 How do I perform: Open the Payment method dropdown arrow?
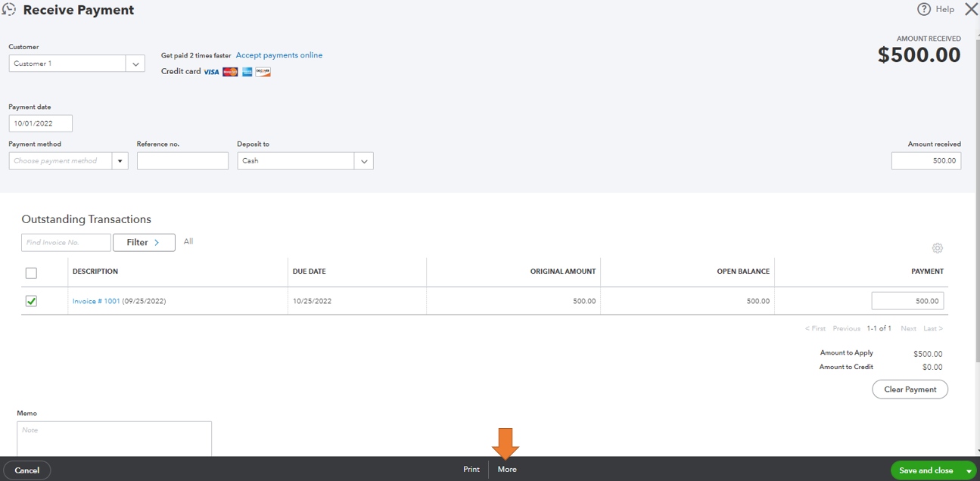click(x=120, y=160)
